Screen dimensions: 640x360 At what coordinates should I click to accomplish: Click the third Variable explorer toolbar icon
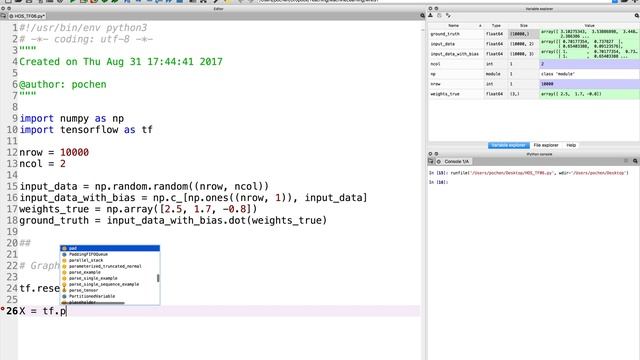pos(448,16)
